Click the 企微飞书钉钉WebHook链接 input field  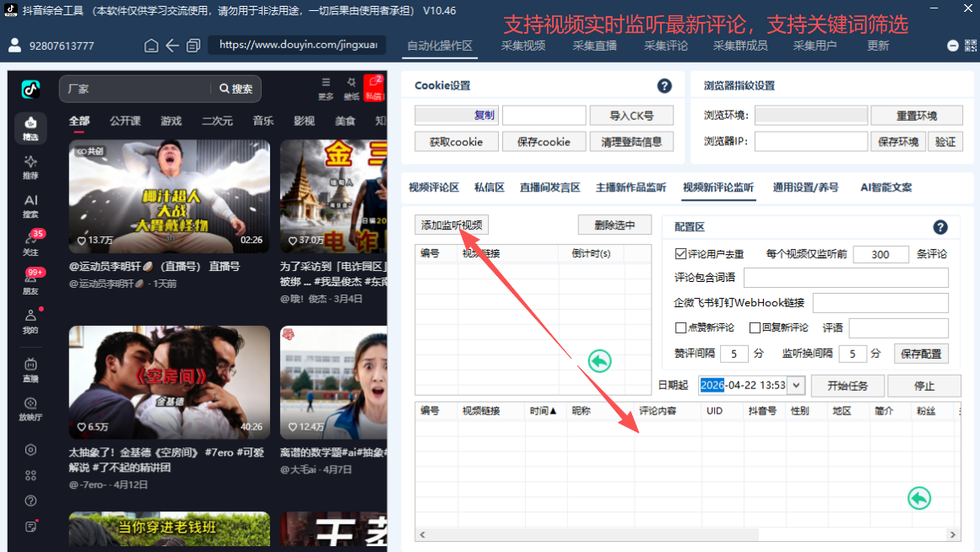coord(880,303)
